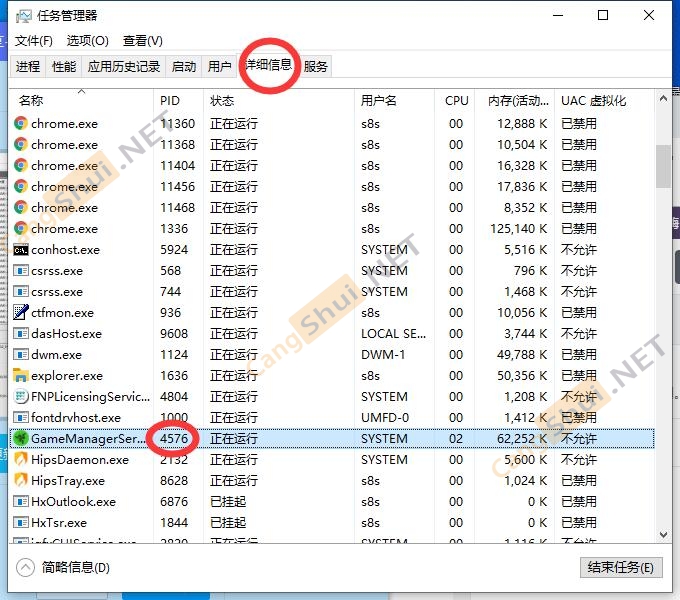Screen dimensions: 680x600
Task: Click the HipsTray.exe flame icon
Action: (x=21, y=480)
